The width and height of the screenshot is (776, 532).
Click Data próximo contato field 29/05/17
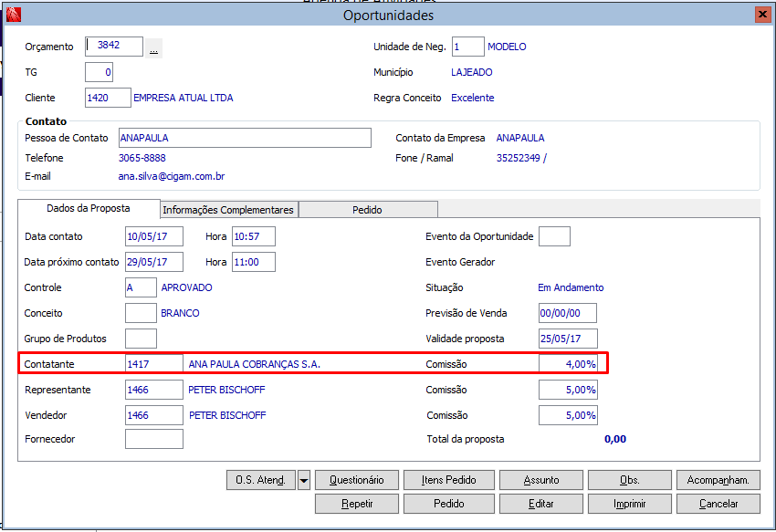pos(154,262)
